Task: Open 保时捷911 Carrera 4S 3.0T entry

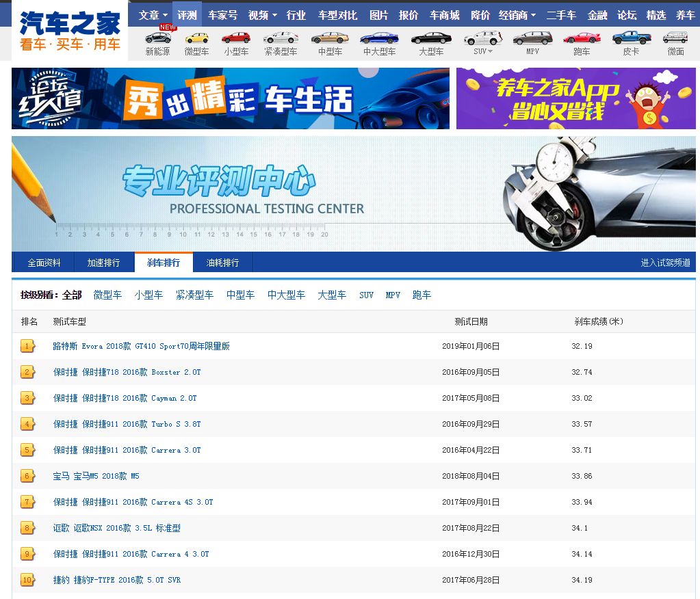Action: click(x=133, y=502)
